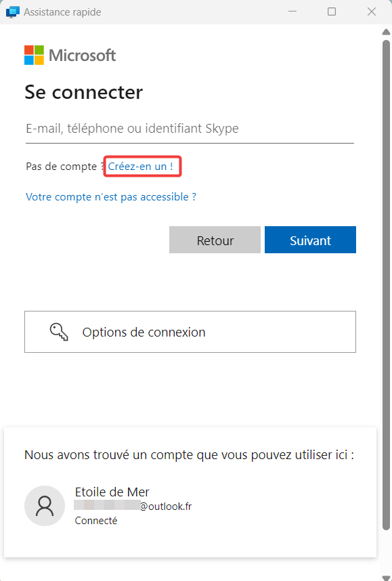Open Options de connexion
Viewport: 392px width, 581px height.
pyautogui.click(x=190, y=332)
